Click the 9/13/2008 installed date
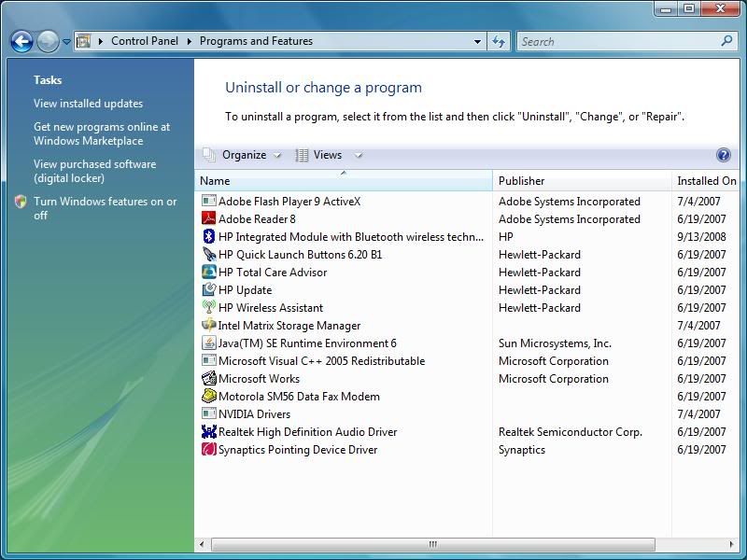The image size is (747, 560). (x=701, y=237)
